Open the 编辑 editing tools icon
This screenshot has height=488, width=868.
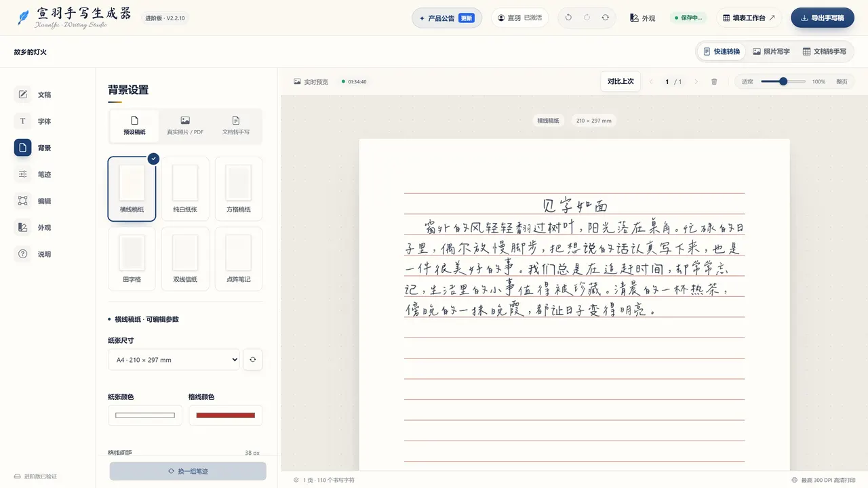click(22, 201)
